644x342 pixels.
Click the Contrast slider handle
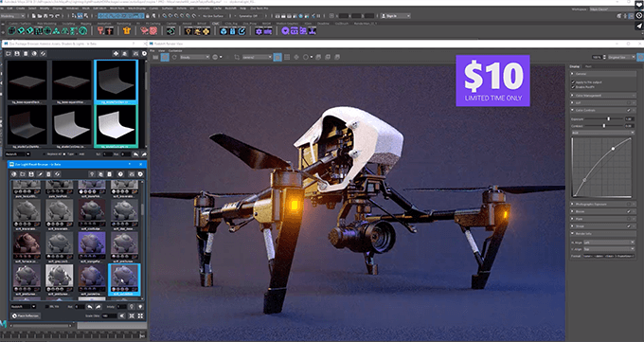603,126
